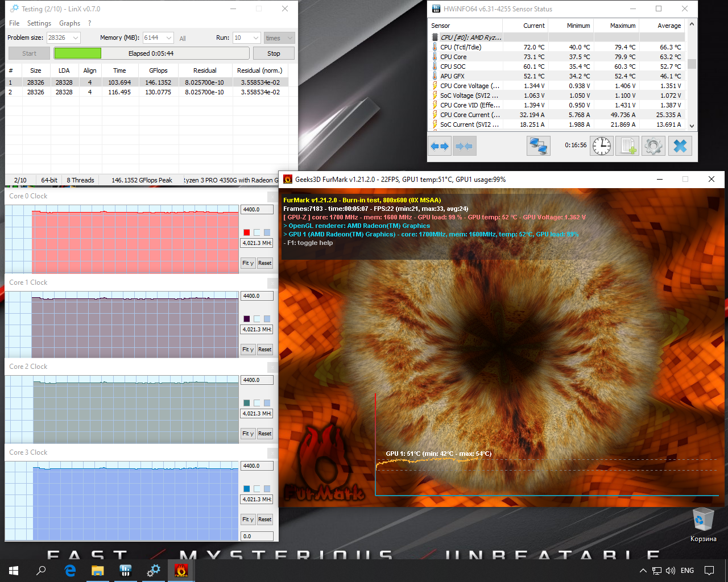Open the LinX Settings menu
Screen dimensions: 728x582
pyautogui.click(x=39, y=23)
